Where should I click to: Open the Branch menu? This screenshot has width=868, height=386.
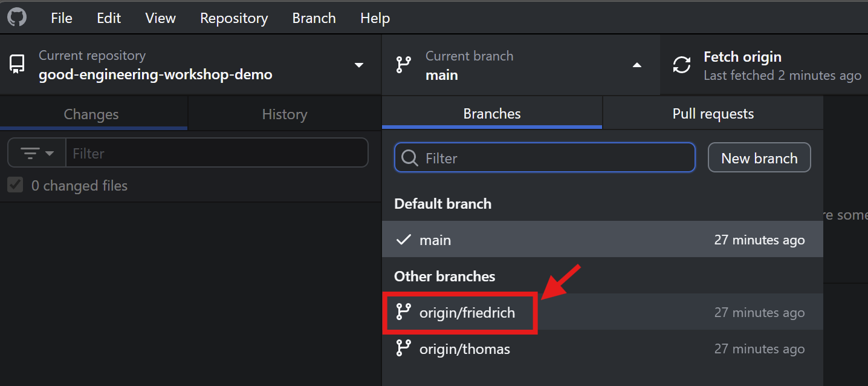[x=314, y=18]
